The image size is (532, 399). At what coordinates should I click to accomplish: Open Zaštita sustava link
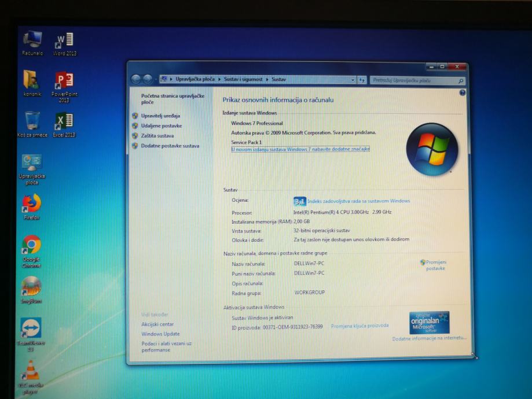pos(157,135)
